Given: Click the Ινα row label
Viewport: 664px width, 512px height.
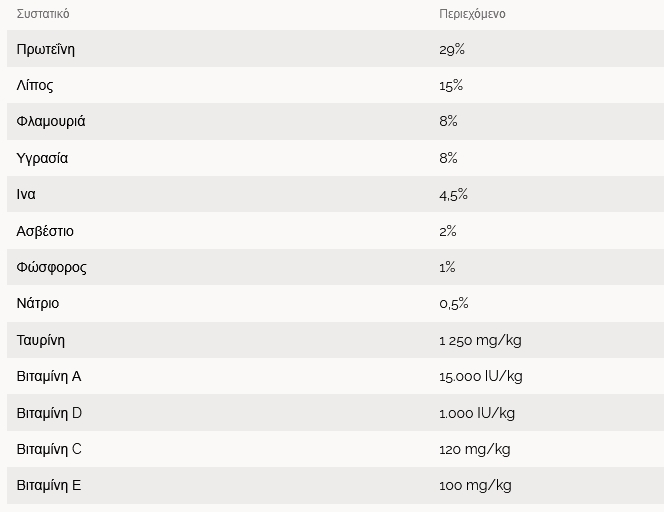Looking at the screenshot, I should click(26, 194).
